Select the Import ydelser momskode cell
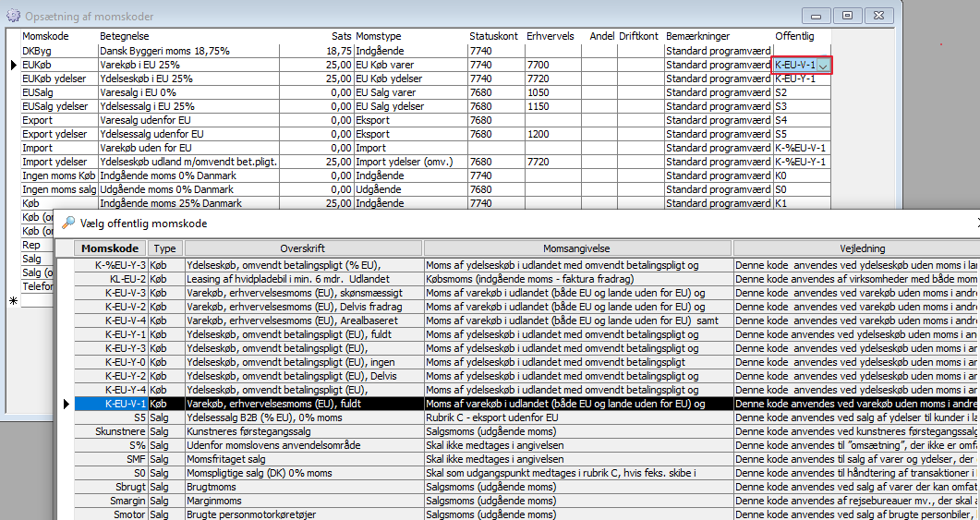980x520 pixels. click(58, 162)
